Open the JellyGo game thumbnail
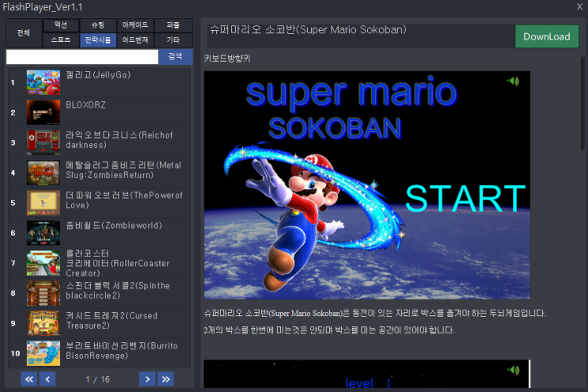Image resolution: width=588 pixels, height=392 pixels. click(44, 82)
